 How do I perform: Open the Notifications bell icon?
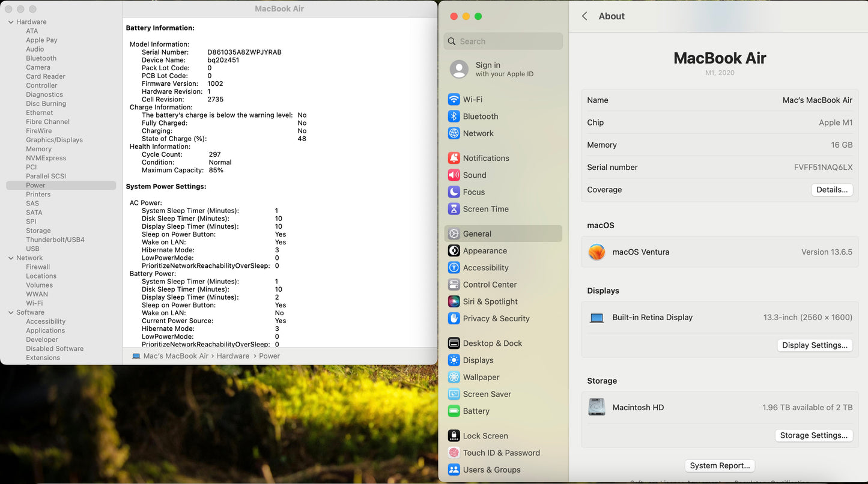coord(454,159)
